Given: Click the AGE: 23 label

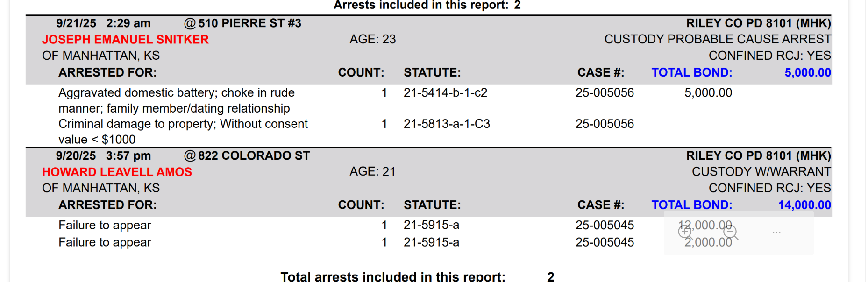Looking at the screenshot, I should (372, 40).
